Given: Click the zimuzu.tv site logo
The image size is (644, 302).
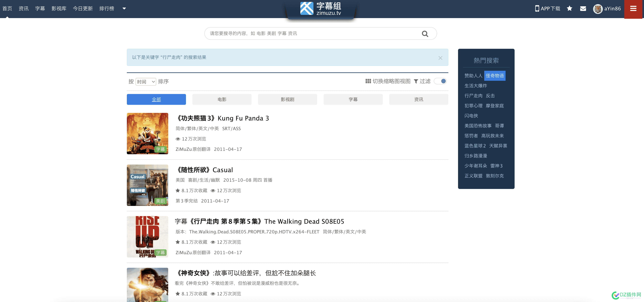Looking at the screenshot, I should pos(321,9).
